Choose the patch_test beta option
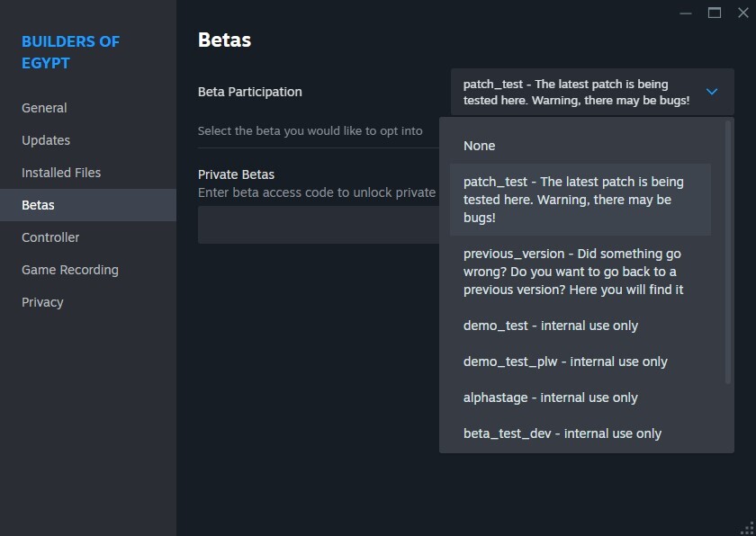The height and width of the screenshot is (536, 756). pyautogui.click(x=580, y=200)
